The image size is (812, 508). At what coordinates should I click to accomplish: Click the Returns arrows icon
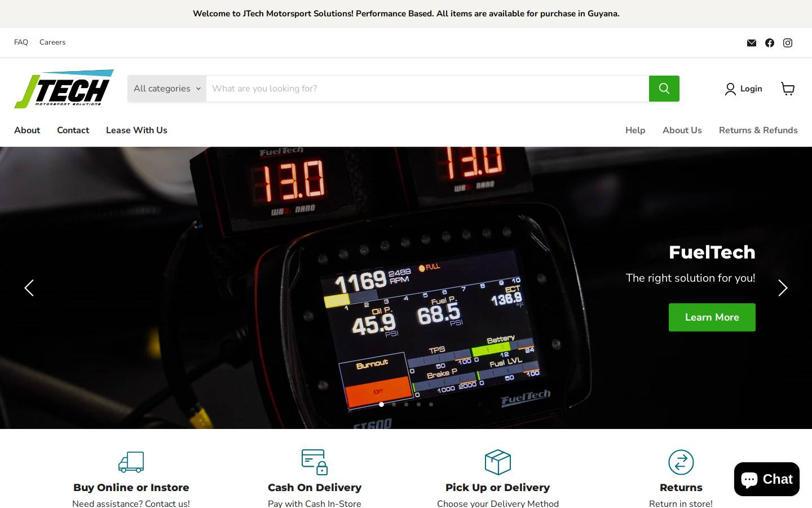[x=681, y=462]
